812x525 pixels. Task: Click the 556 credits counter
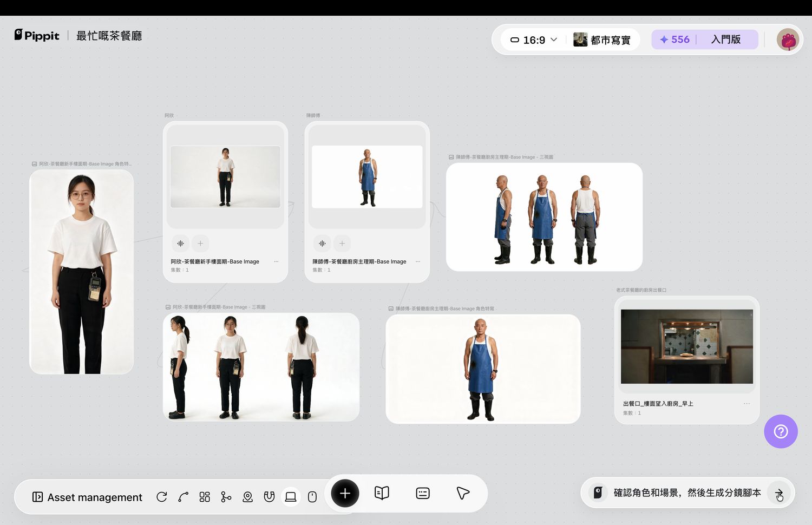(x=675, y=40)
